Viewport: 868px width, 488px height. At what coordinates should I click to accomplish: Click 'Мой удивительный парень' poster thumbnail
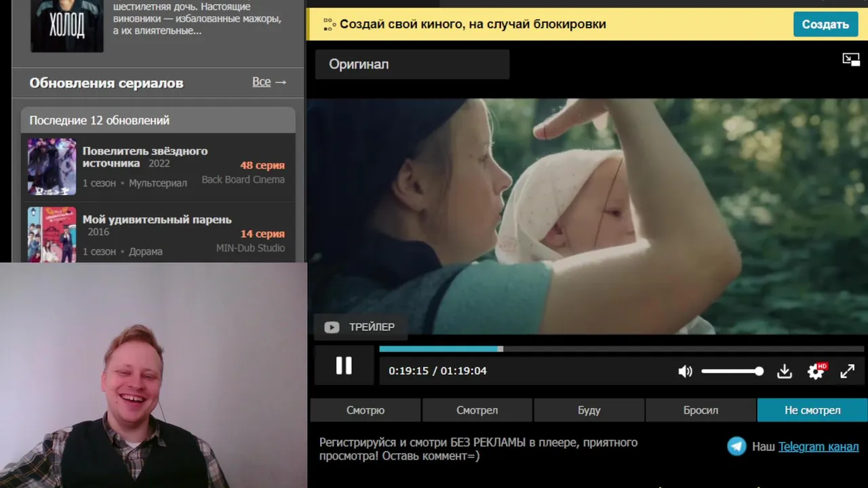52,234
